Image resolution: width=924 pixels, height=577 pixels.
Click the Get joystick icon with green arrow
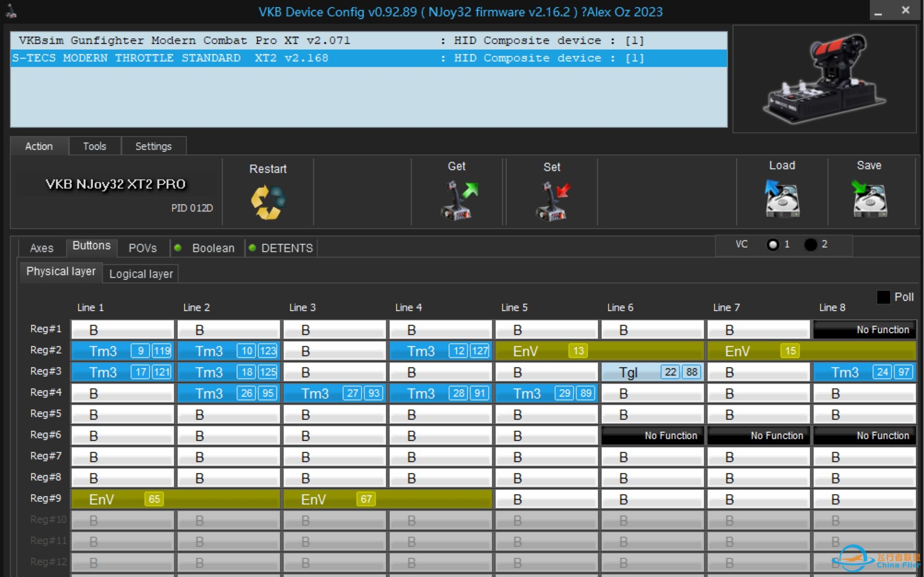click(x=459, y=200)
